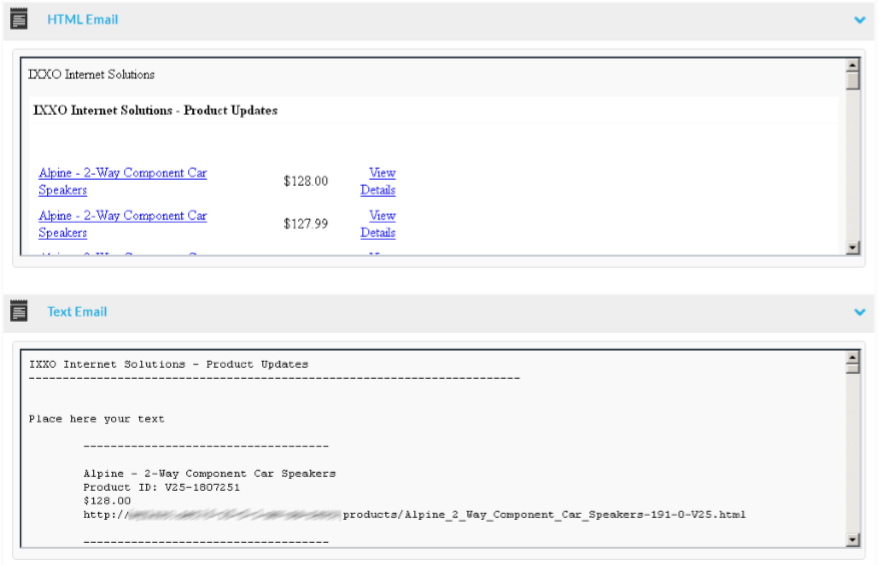
Task: Click the Text Email panel document icon
Action: click(x=19, y=312)
